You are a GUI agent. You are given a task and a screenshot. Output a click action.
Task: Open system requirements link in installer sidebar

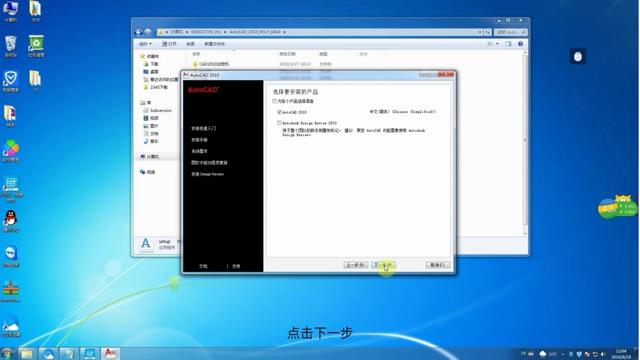[200, 151]
